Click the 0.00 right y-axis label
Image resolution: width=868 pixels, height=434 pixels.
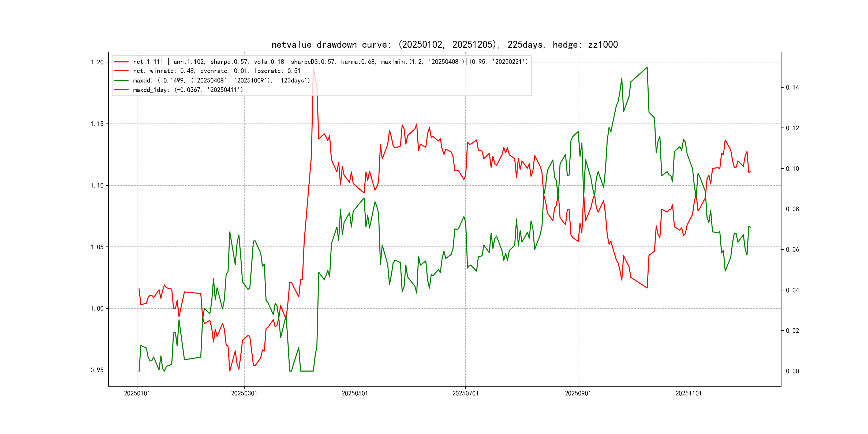click(x=792, y=371)
